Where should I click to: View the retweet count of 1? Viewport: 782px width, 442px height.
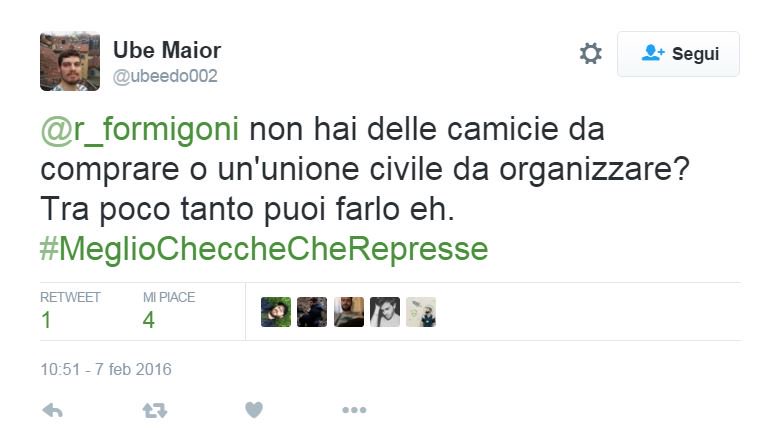[x=46, y=320]
